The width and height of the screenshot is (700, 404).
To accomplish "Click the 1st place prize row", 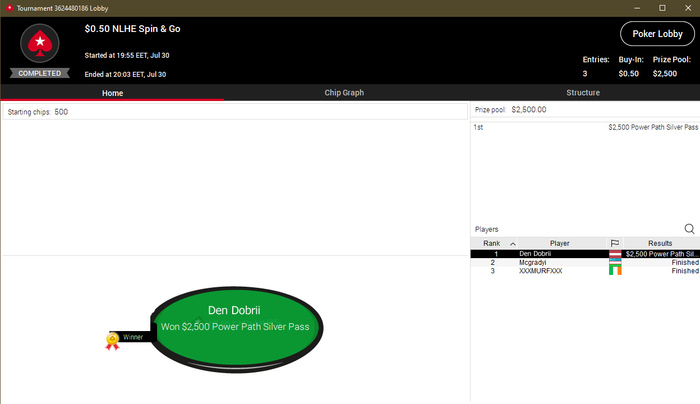I will [x=585, y=127].
